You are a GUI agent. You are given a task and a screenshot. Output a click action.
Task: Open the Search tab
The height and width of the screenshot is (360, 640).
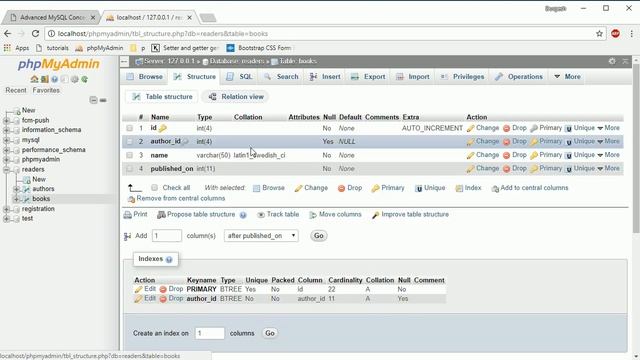click(281, 77)
